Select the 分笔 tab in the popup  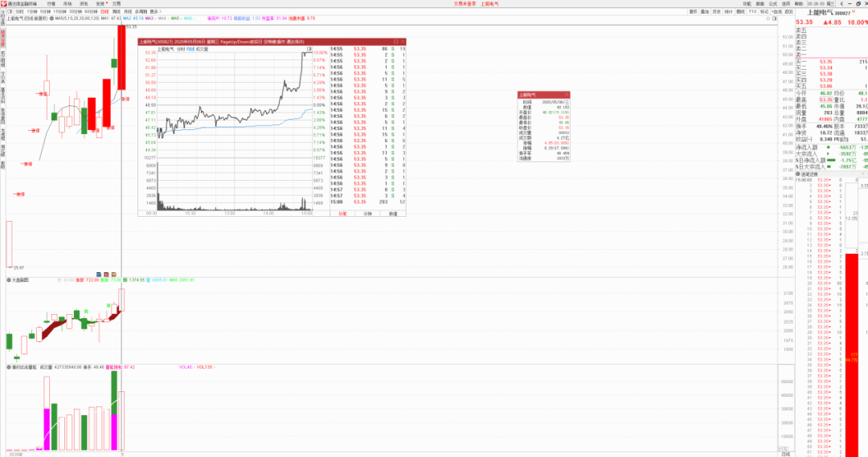click(x=342, y=214)
